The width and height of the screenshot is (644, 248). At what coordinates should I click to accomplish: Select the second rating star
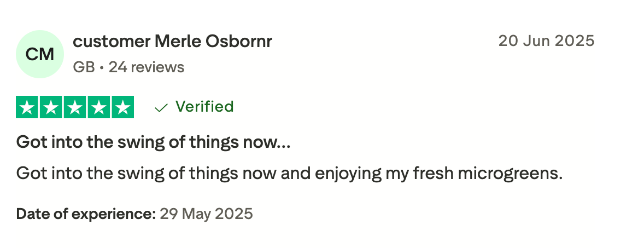[x=51, y=107]
